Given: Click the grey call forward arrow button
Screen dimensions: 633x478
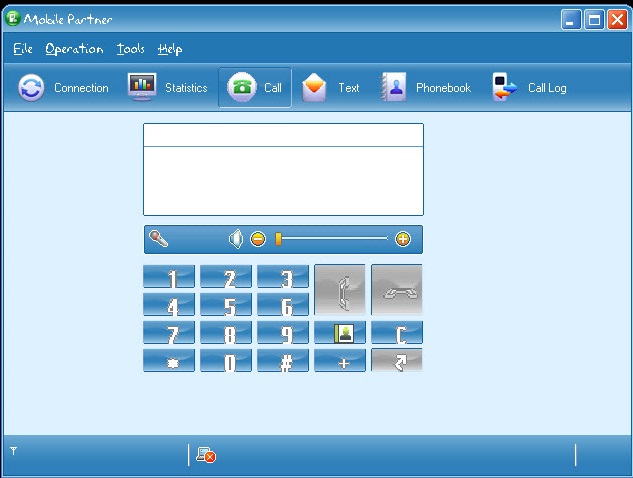Looking at the screenshot, I should pos(397,361).
